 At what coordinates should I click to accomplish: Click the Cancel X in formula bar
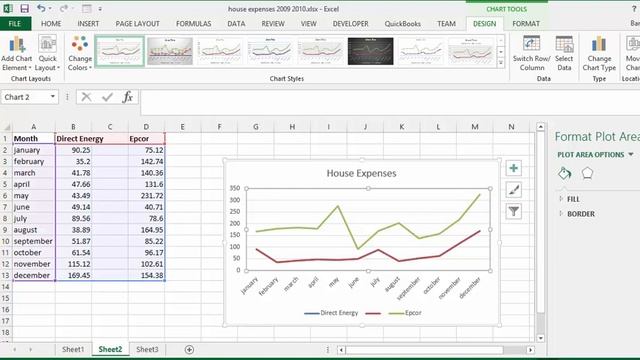coord(86,97)
